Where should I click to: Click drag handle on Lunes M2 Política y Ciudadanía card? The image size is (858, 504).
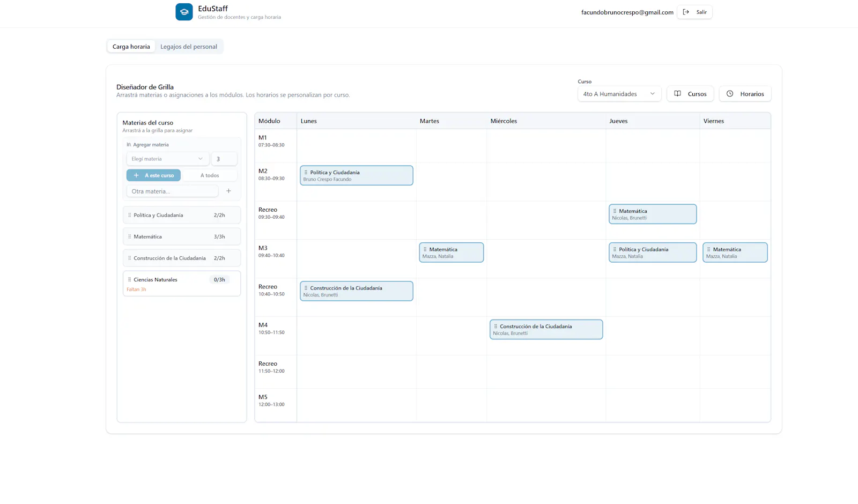(x=306, y=173)
